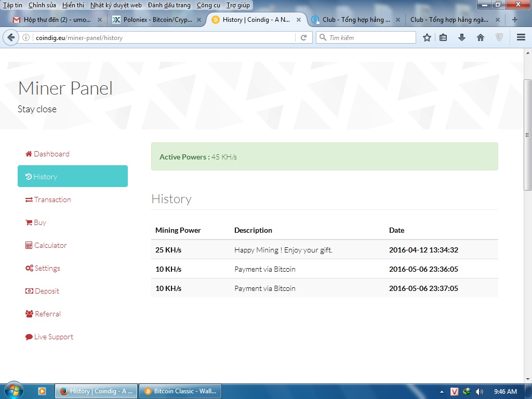
Task: Click the Firefox back arrow button
Action: pos(11,37)
